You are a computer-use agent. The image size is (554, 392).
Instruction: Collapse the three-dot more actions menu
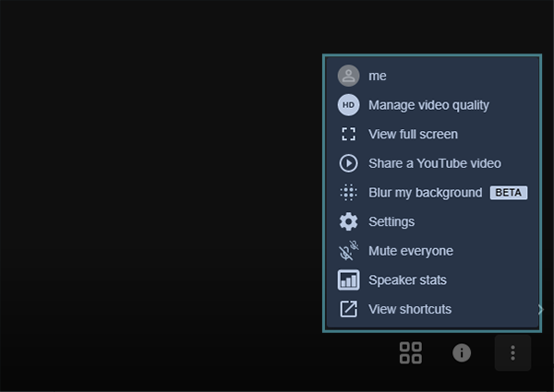pyautogui.click(x=512, y=352)
